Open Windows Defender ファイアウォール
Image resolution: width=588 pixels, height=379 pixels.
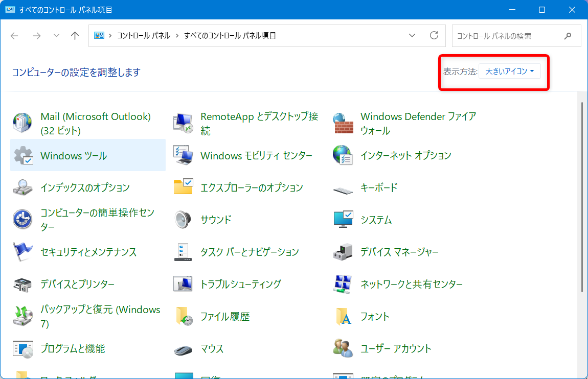pyautogui.click(x=418, y=123)
